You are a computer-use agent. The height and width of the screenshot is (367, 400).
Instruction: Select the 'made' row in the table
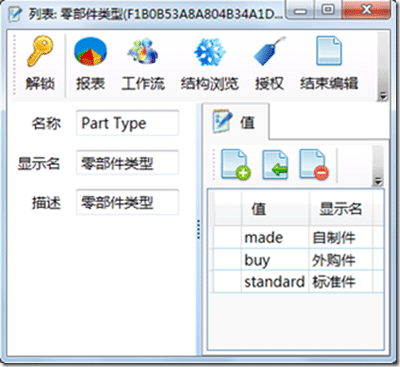tap(298, 237)
